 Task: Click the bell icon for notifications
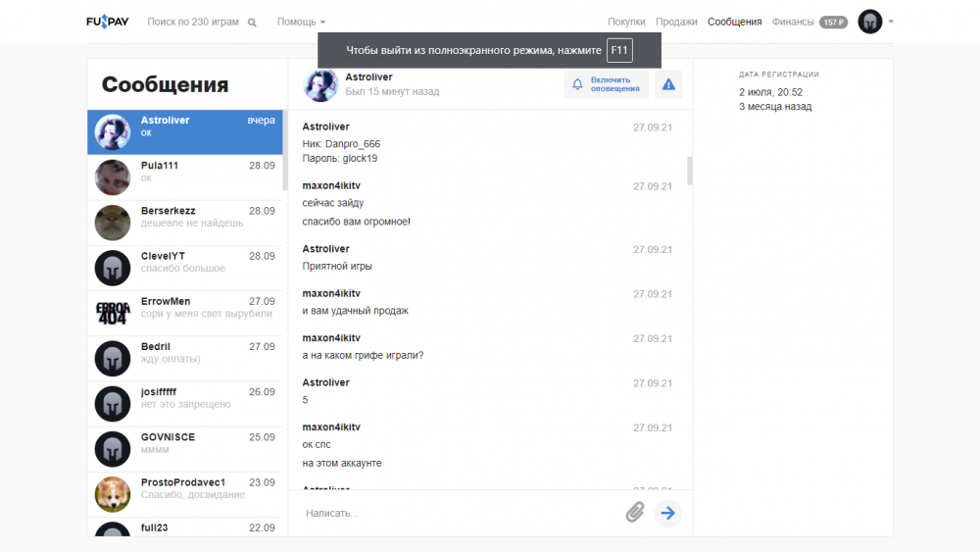577,84
